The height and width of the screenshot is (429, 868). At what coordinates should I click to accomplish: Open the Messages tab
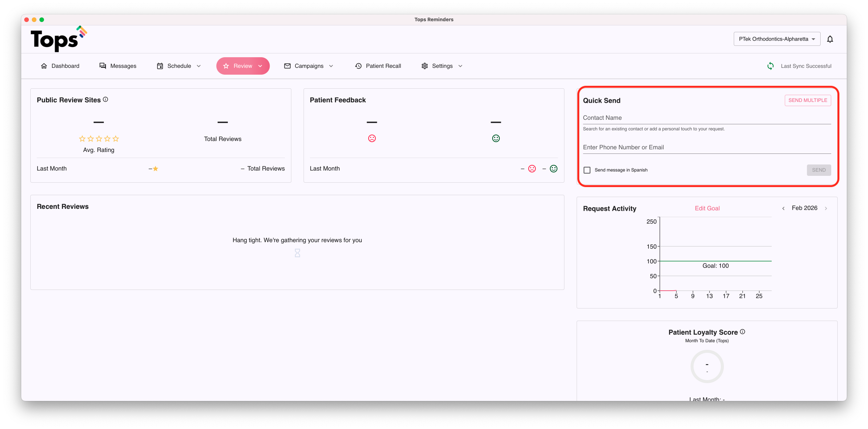(x=118, y=66)
